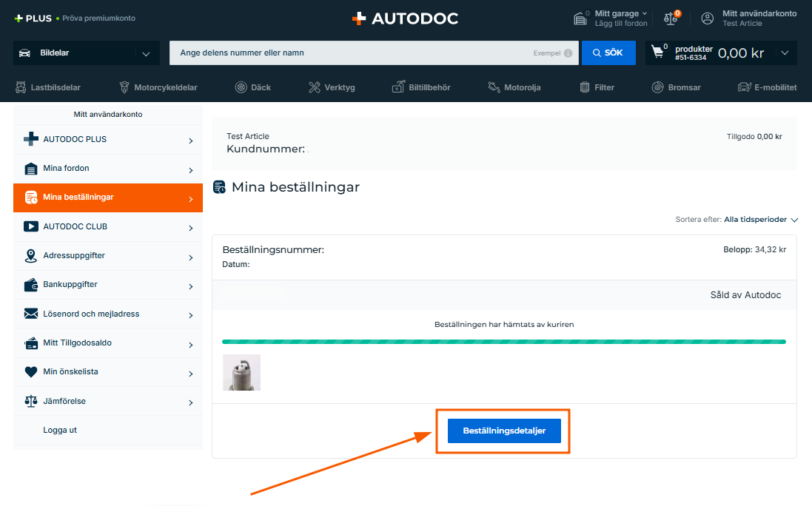Click the info icon beside Exempel
Image resolution: width=812 pixels, height=506 pixels.
click(568, 53)
